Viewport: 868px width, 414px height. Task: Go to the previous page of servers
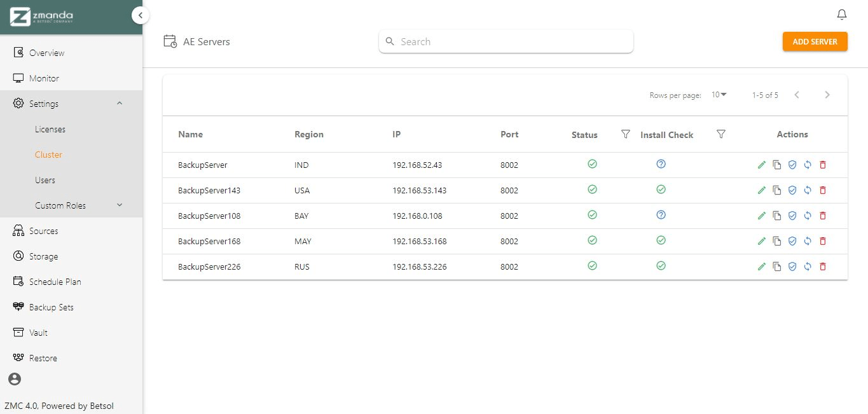[x=797, y=95]
